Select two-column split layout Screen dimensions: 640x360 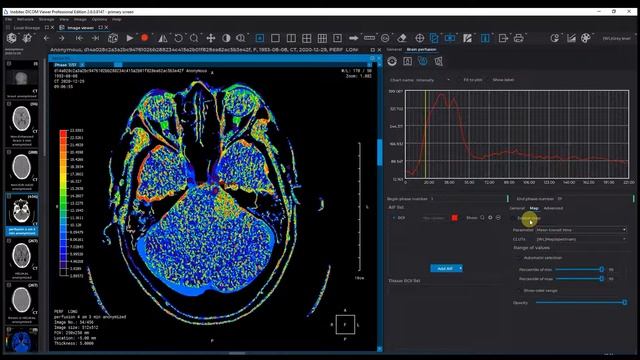291,38
